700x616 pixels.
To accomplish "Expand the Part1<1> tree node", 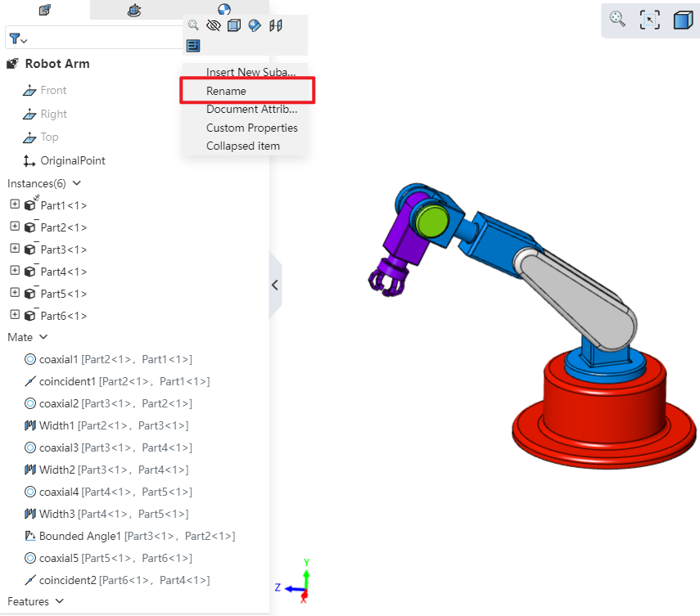I will [x=15, y=205].
